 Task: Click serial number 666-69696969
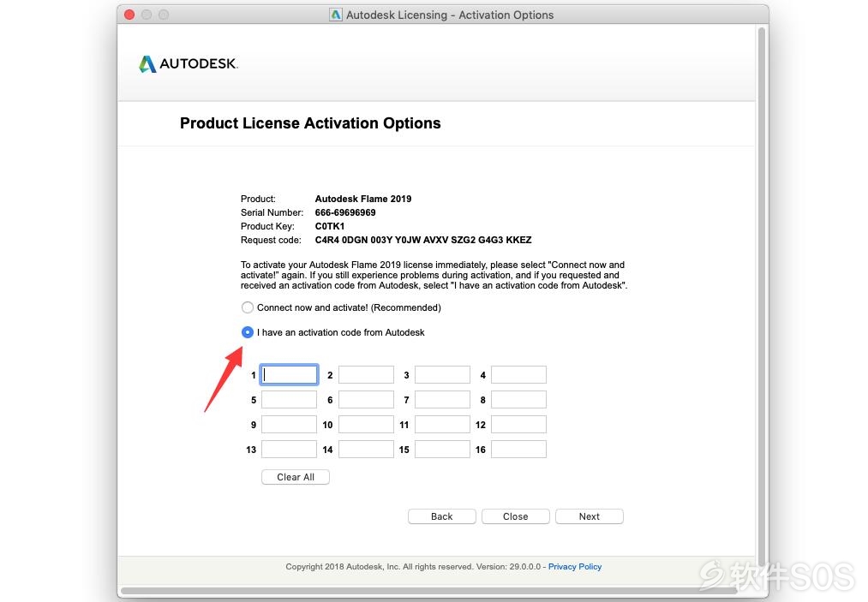coord(344,212)
